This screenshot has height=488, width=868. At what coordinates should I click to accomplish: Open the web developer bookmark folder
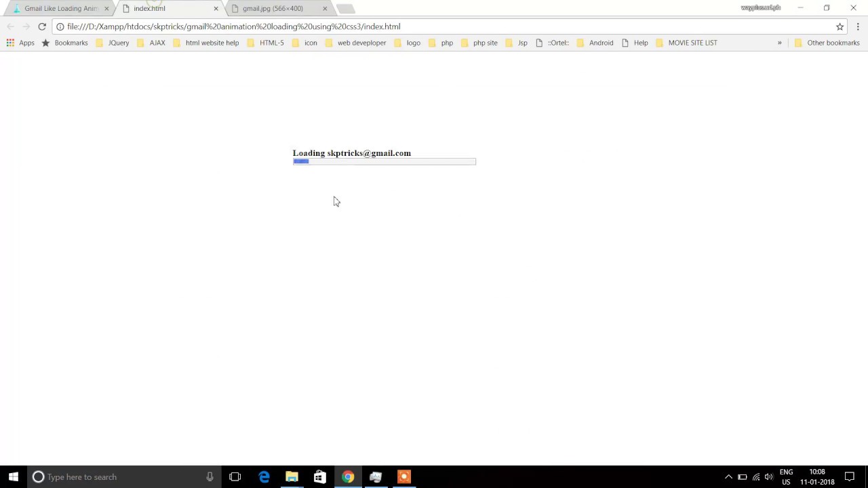(x=355, y=43)
